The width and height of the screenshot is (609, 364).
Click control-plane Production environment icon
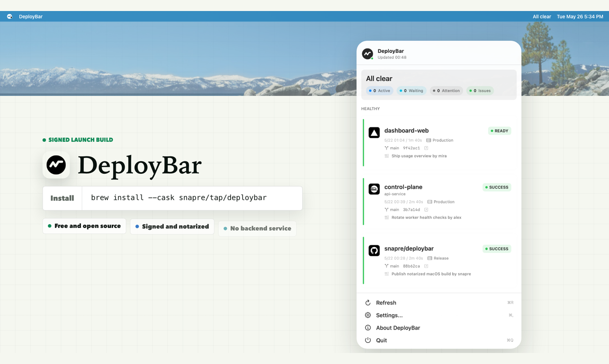pos(430,202)
